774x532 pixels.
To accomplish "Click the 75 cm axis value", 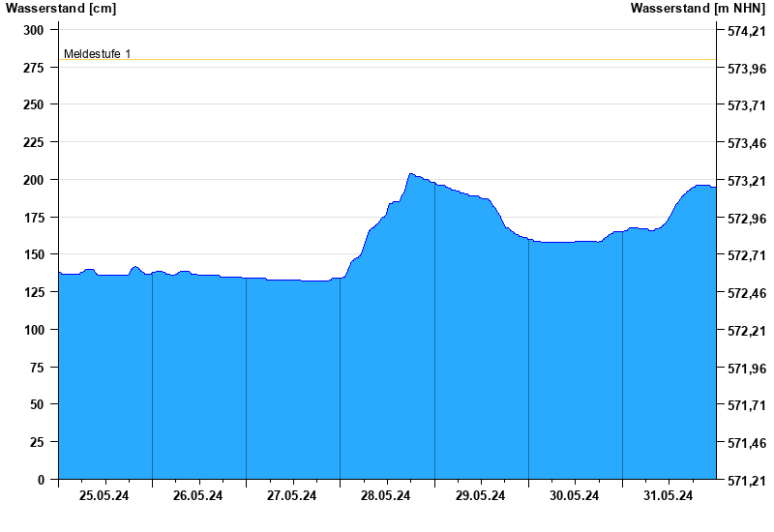I will click(x=37, y=368).
